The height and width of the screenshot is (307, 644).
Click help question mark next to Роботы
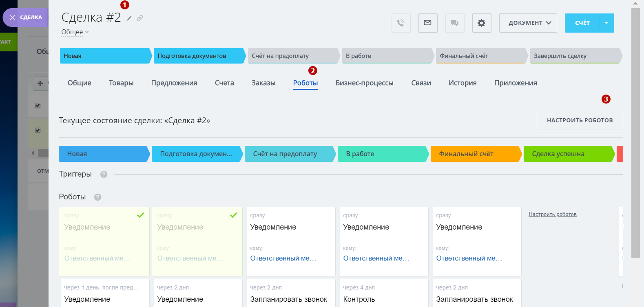[97, 197]
